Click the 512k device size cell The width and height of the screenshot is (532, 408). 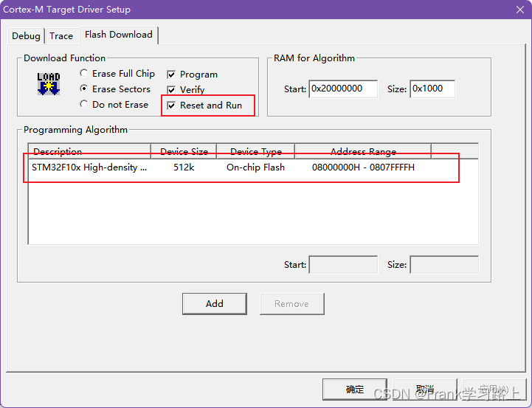(x=184, y=167)
